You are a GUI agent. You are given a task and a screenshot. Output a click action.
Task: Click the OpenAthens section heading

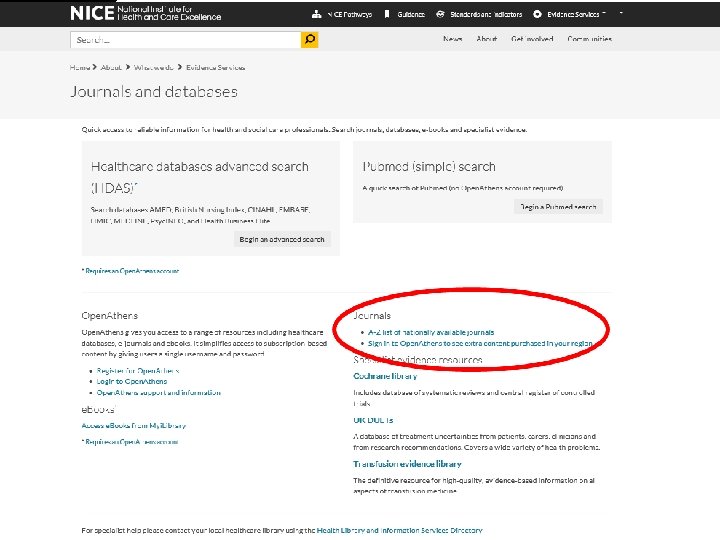[109, 315]
